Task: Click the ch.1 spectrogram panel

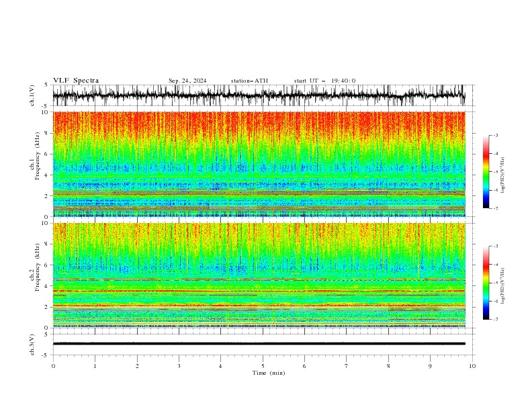Action: (x=259, y=164)
